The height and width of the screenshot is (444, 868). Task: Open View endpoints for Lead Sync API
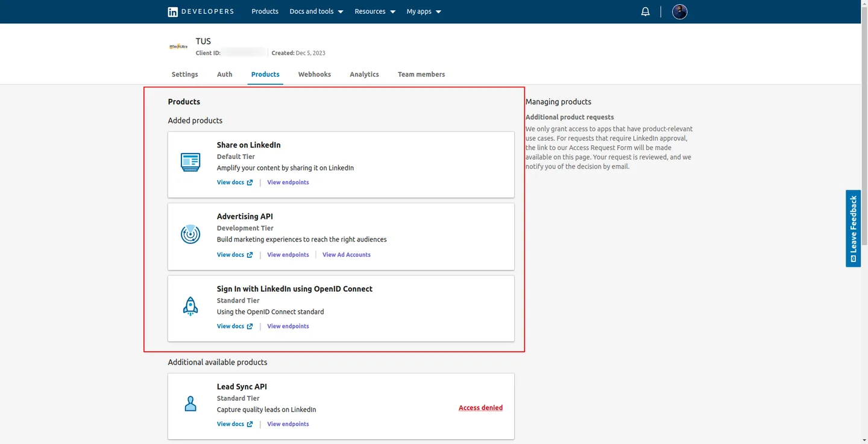288,424
